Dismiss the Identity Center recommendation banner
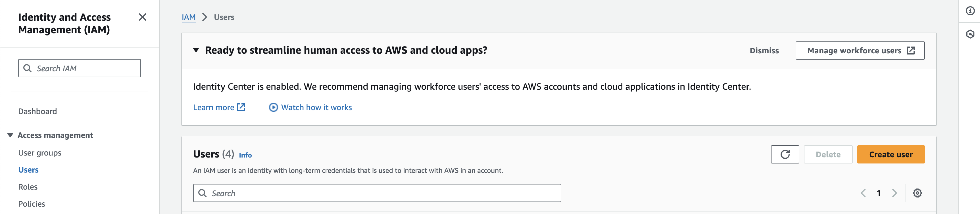Screen dimensions: 980x214 pos(764,50)
